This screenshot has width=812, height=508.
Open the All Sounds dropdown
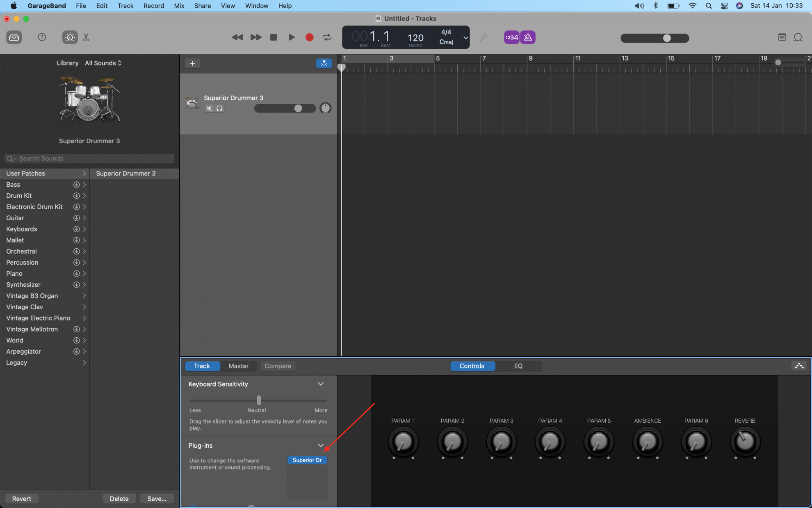[x=103, y=63]
